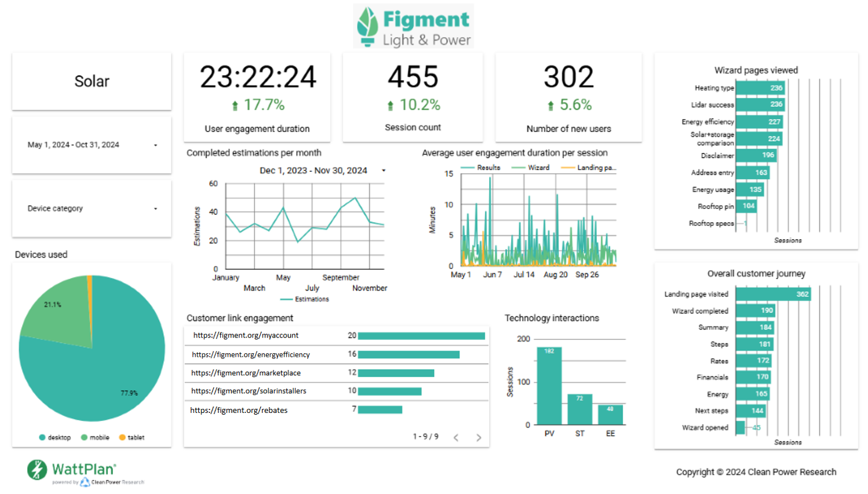Click the green up arrow beside 5.6%
868x494 pixels.
point(550,105)
